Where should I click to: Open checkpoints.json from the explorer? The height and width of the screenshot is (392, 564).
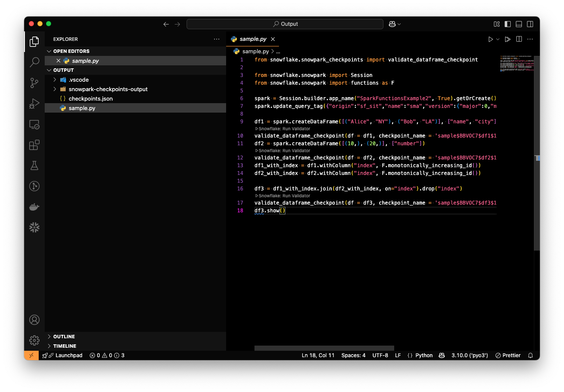pos(90,98)
